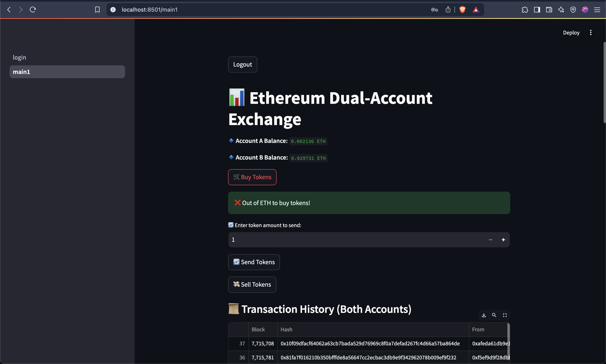The height and width of the screenshot is (364, 606).
Task: Open the Streamlit three-dot main menu
Action: pyautogui.click(x=591, y=33)
